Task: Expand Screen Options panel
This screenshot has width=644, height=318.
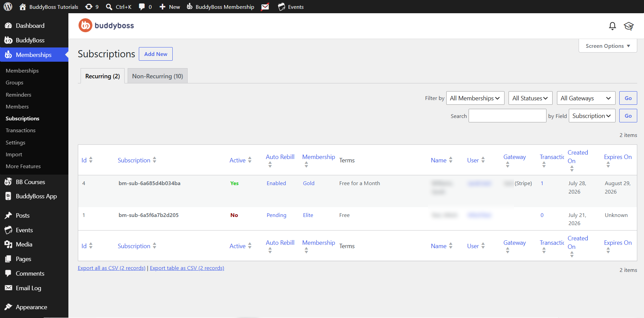Action: 608,46
